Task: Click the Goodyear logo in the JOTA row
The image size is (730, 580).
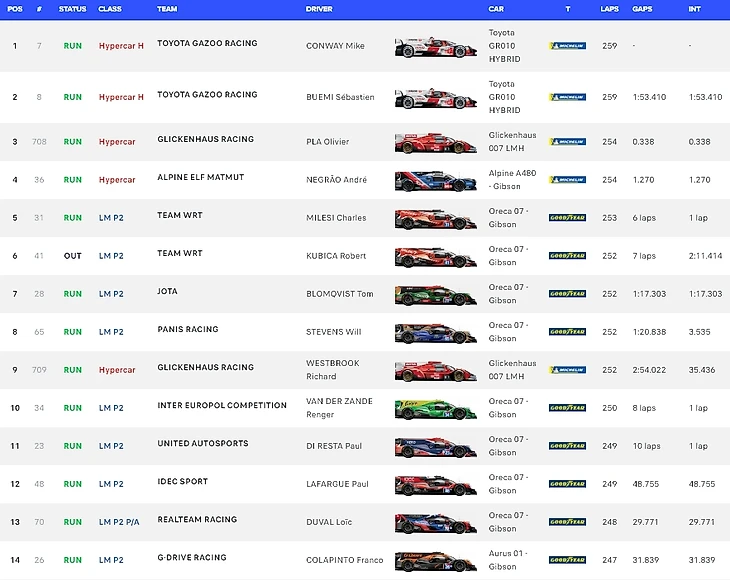Action: (x=567, y=294)
